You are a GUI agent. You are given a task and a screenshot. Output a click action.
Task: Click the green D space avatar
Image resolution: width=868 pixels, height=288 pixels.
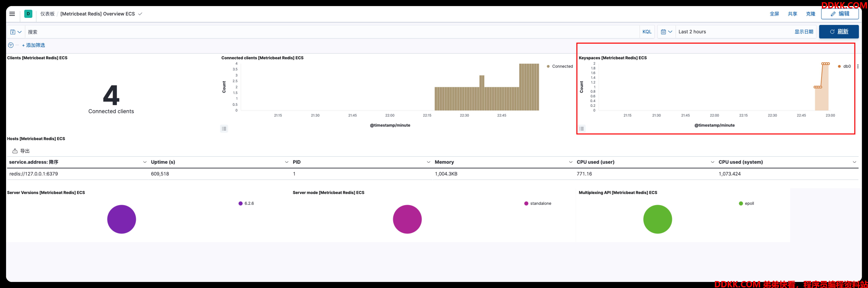click(28, 14)
